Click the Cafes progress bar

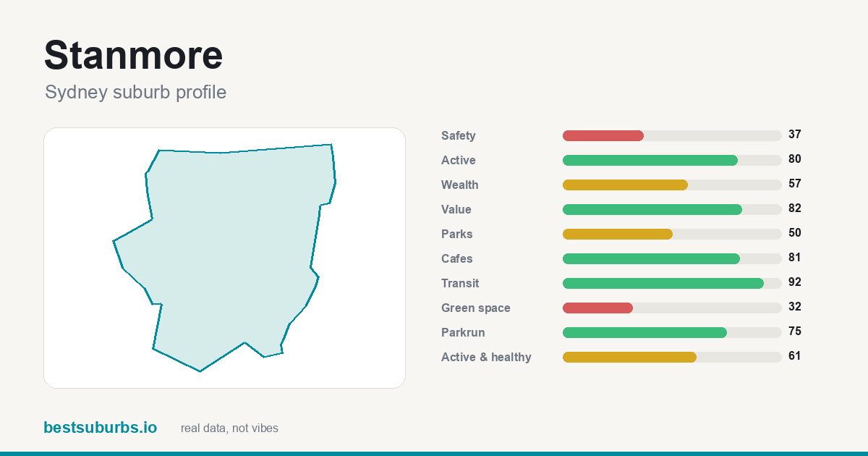(672, 258)
